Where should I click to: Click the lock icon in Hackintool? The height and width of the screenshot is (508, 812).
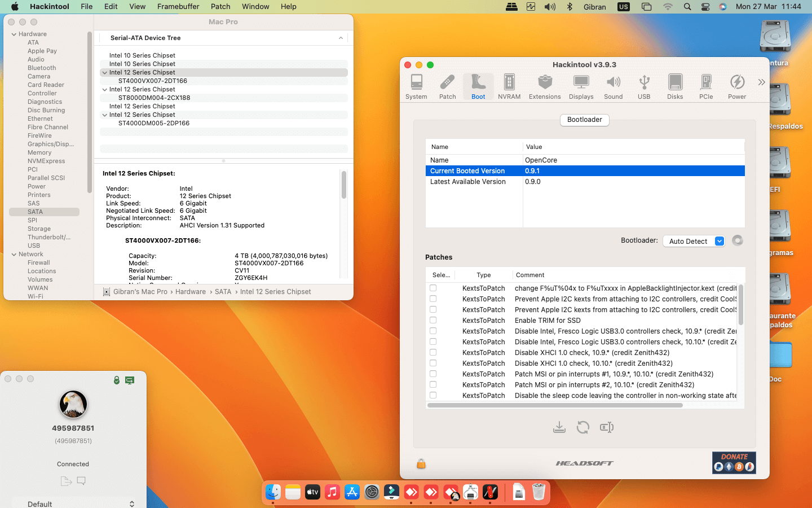click(x=421, y=464)
